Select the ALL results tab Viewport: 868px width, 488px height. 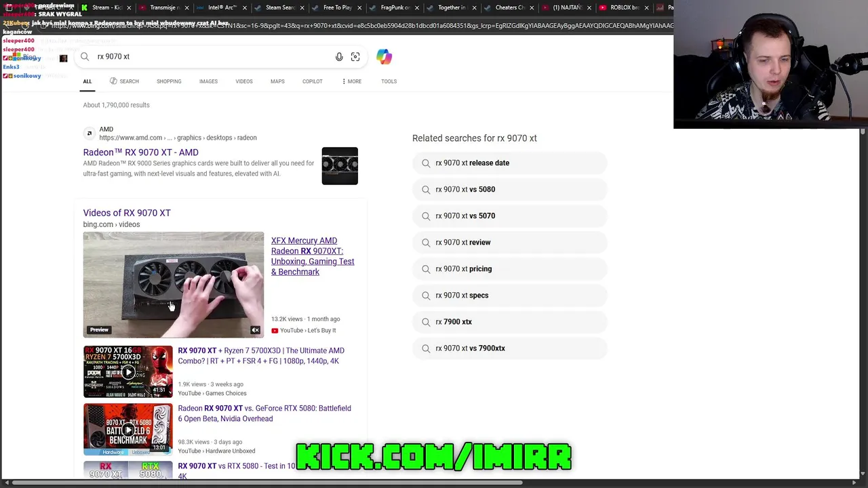pyautogui.click(x=87, y=81)
